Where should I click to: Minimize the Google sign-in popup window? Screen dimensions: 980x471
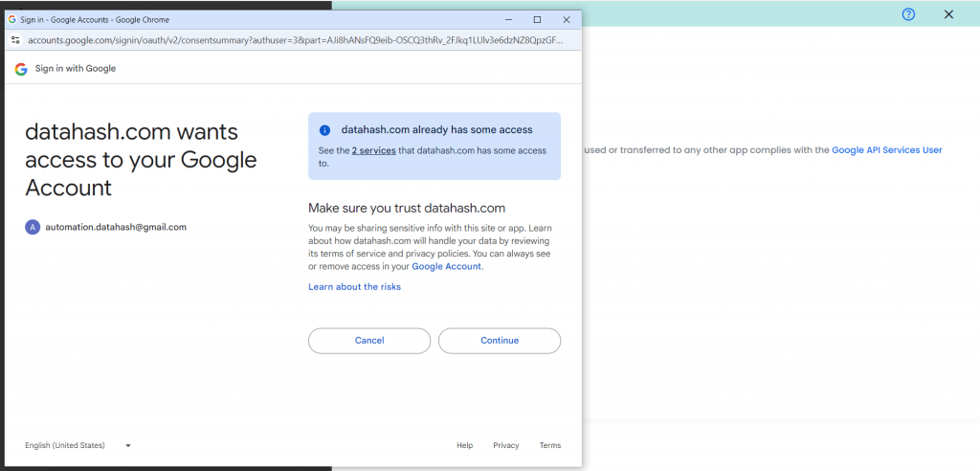click(x=507, y=19)
